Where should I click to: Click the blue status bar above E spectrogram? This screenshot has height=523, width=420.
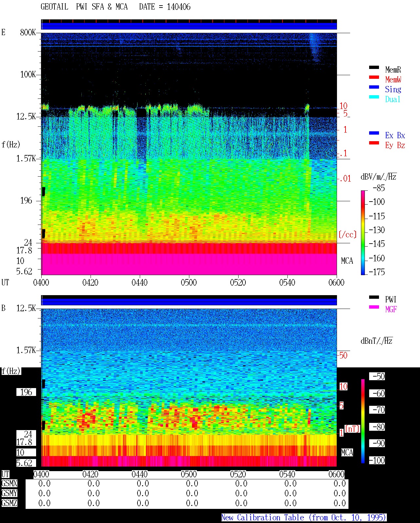click(x=189, y=26)
